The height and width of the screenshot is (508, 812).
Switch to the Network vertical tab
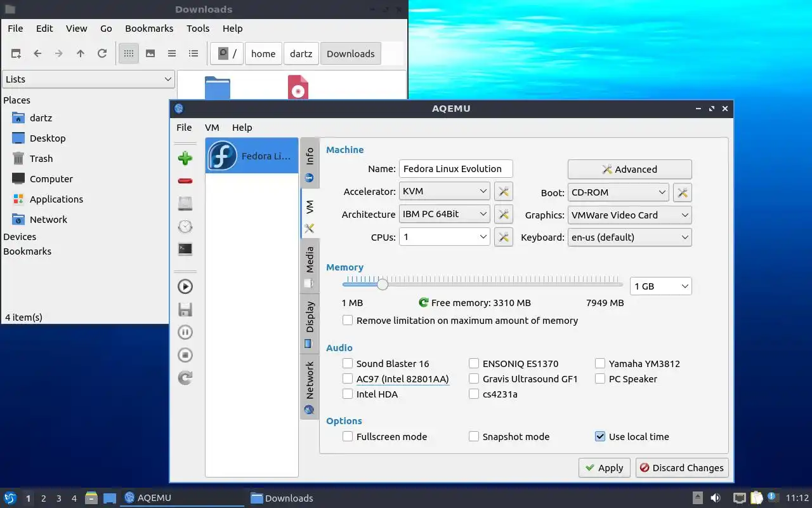pyautogui.click(x=310, y=387)
